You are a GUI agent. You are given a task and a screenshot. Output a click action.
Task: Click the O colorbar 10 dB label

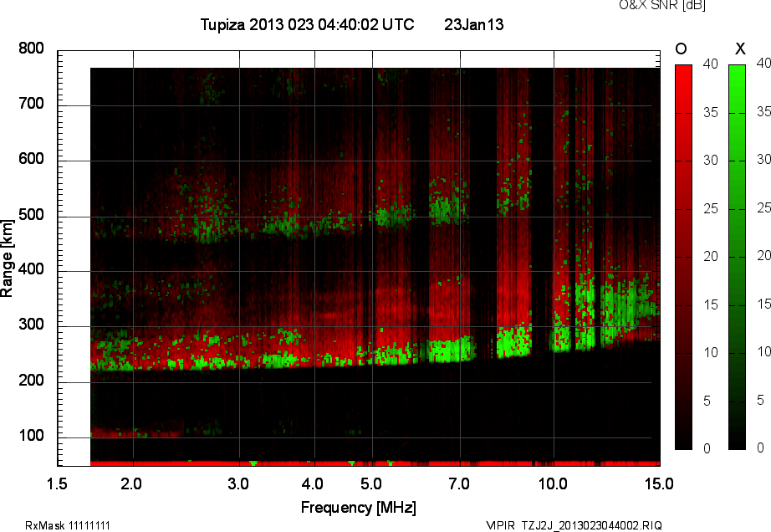pyautogui.click(x=711, y=352)
